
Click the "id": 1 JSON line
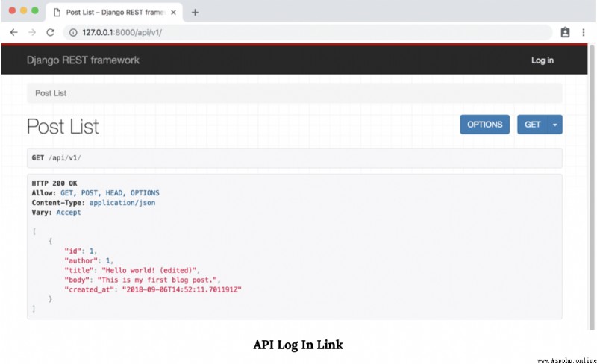click(81, 251)
